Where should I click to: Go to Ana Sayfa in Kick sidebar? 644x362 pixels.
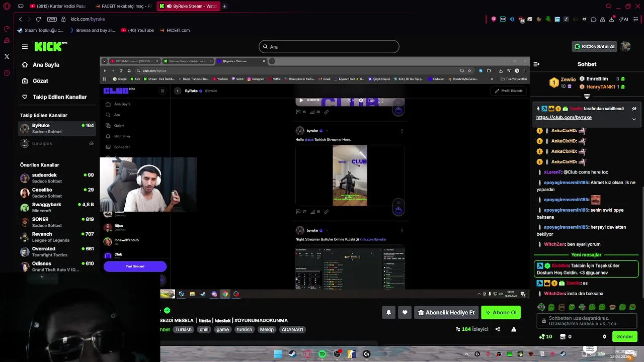(40, 65)
